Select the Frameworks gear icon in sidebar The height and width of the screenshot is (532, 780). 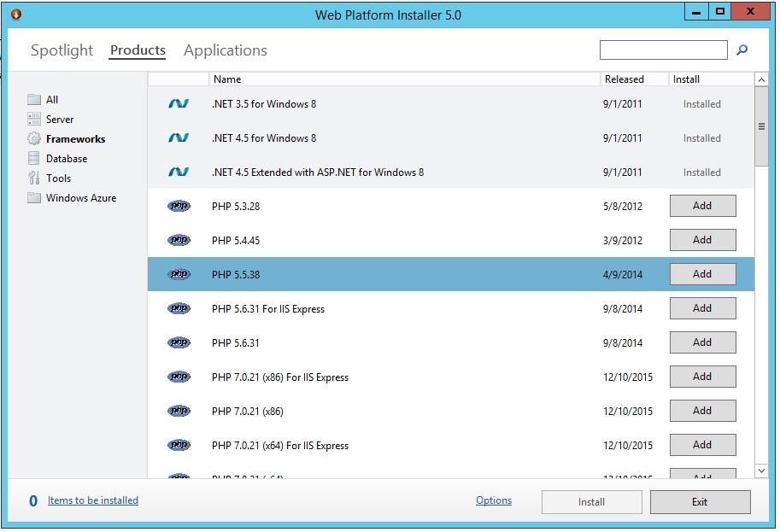(x=34, y=138)
